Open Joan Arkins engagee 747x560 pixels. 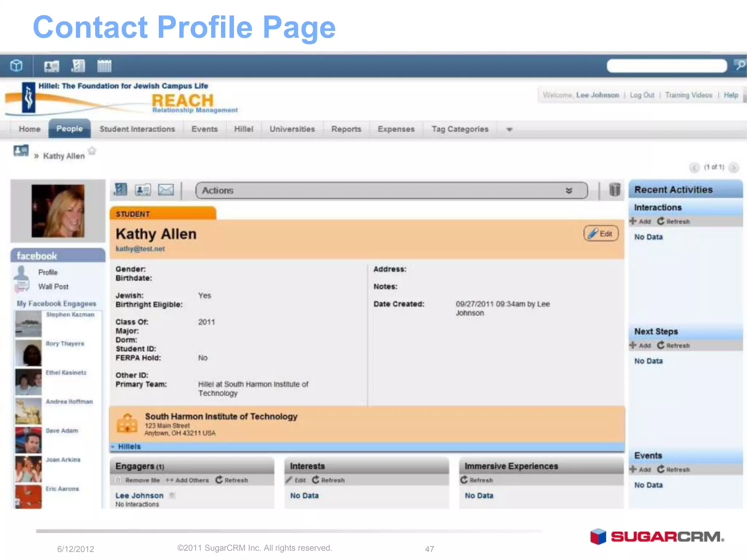63,460
